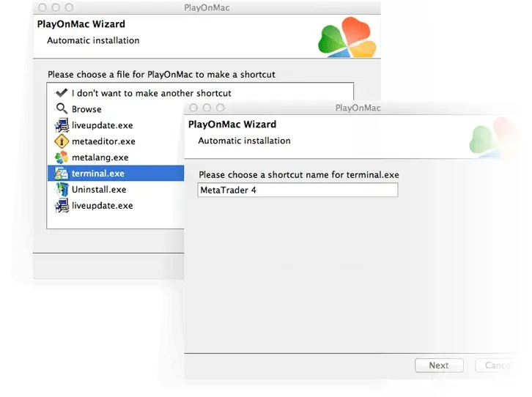Click the front window's PlayOnMac title bar
This screenshot has width=532, height=397.
click(358, 108)
